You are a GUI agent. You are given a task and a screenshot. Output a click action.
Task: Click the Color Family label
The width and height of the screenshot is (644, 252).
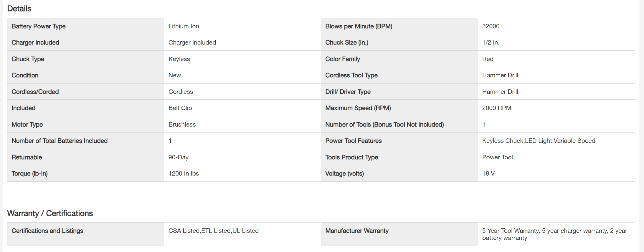coord(343,59)
